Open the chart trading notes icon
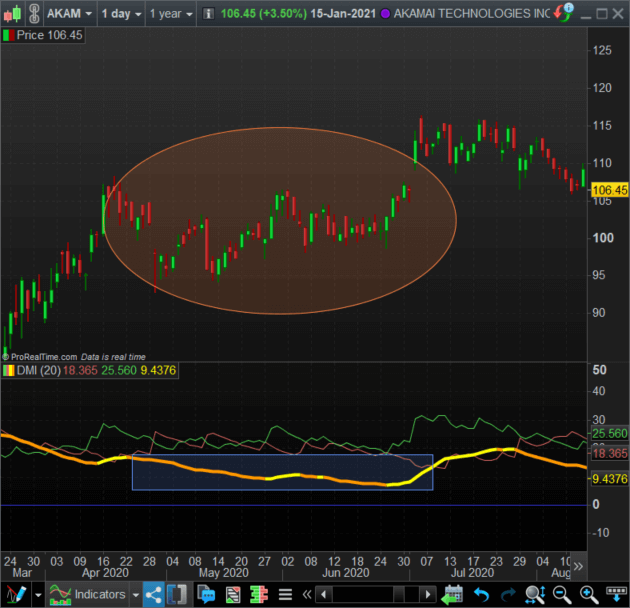This screenshot has height=608, width=630. (x=233, y=594)
